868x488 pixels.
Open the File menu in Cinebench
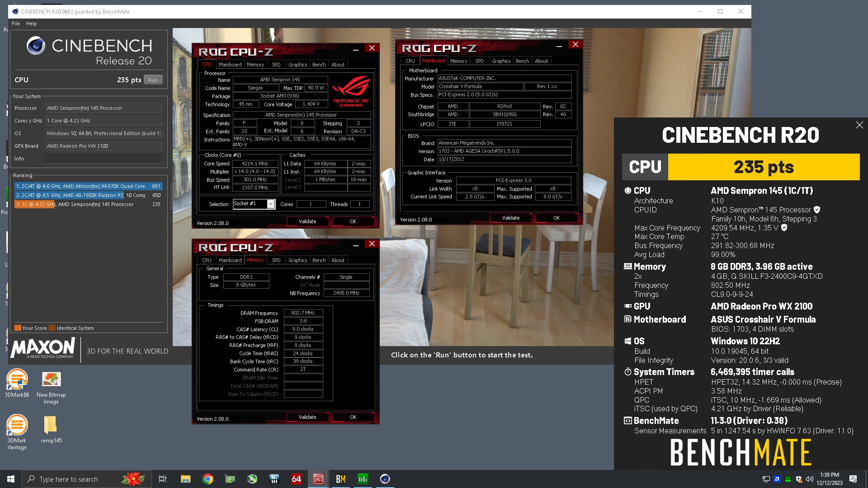16,23
